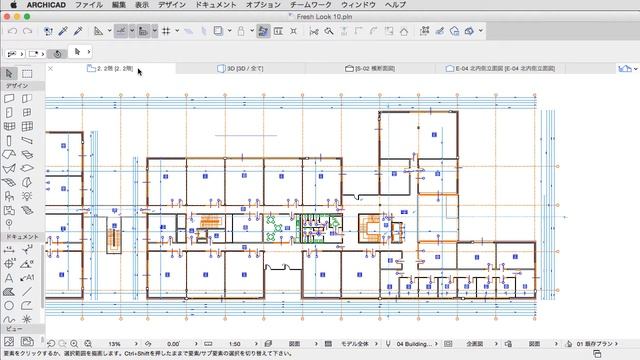
Task: Open the チームワーク menu
Action: (x=311, y=5)
